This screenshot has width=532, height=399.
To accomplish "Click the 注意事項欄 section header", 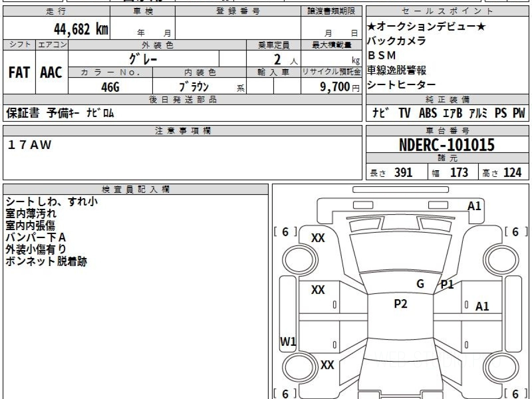I will [182, 130].
